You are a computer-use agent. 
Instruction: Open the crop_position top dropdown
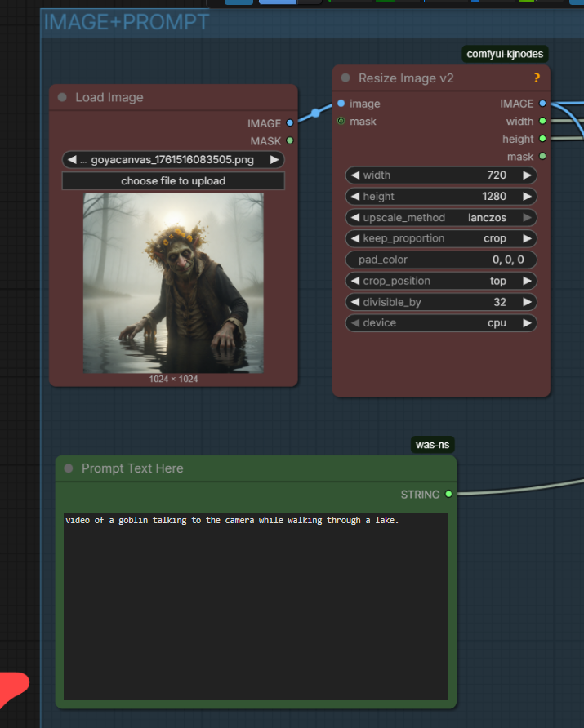pyautogui.click(x=441, y=281)
